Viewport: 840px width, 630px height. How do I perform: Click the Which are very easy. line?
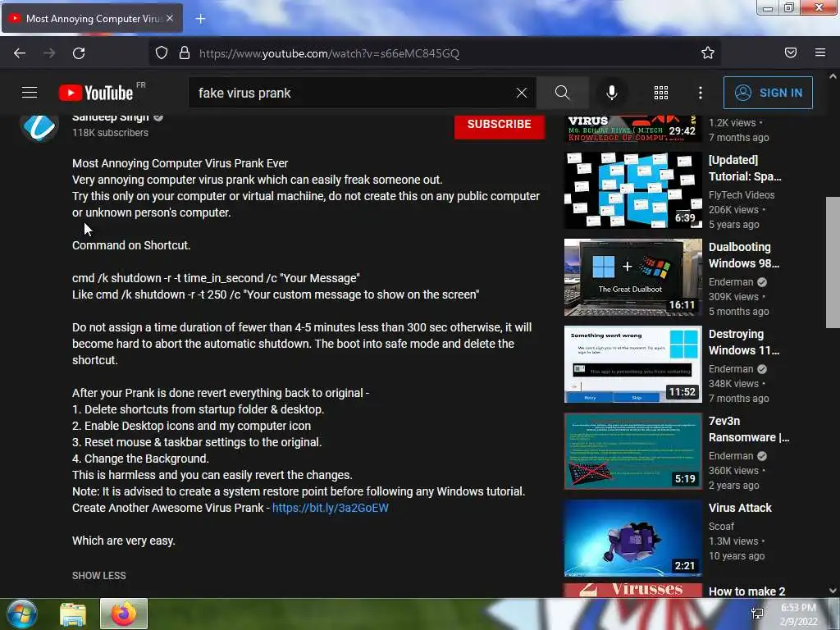(124, 541)
